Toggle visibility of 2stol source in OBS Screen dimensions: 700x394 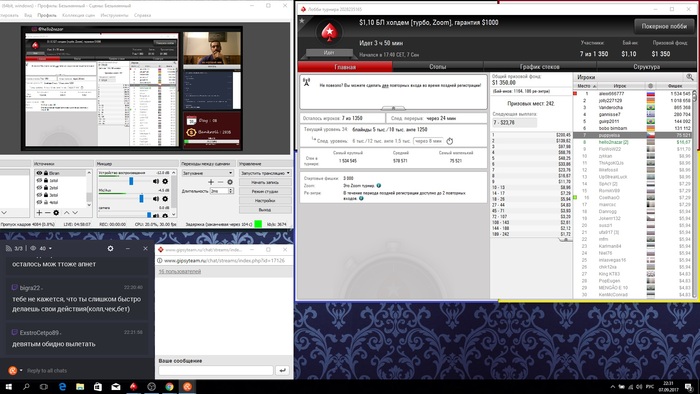(x=39, y=188)
